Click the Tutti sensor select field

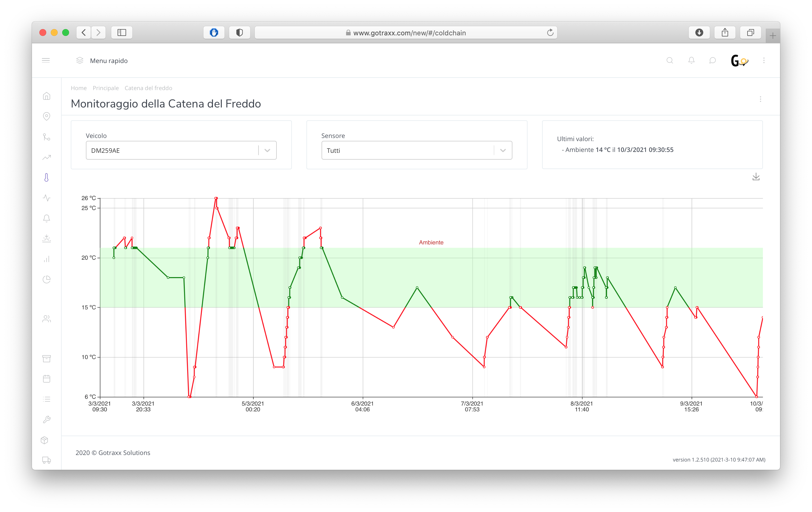coord(417,150)
